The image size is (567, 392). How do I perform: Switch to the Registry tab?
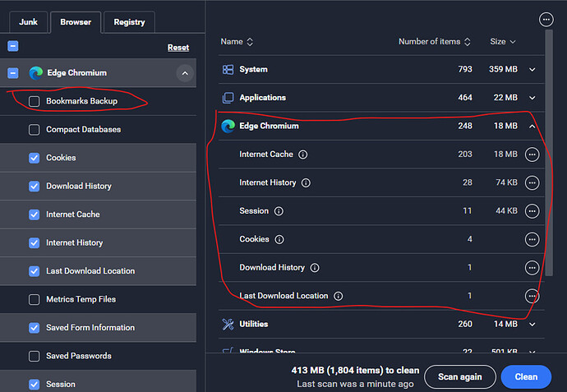click(x=129, y=22)
